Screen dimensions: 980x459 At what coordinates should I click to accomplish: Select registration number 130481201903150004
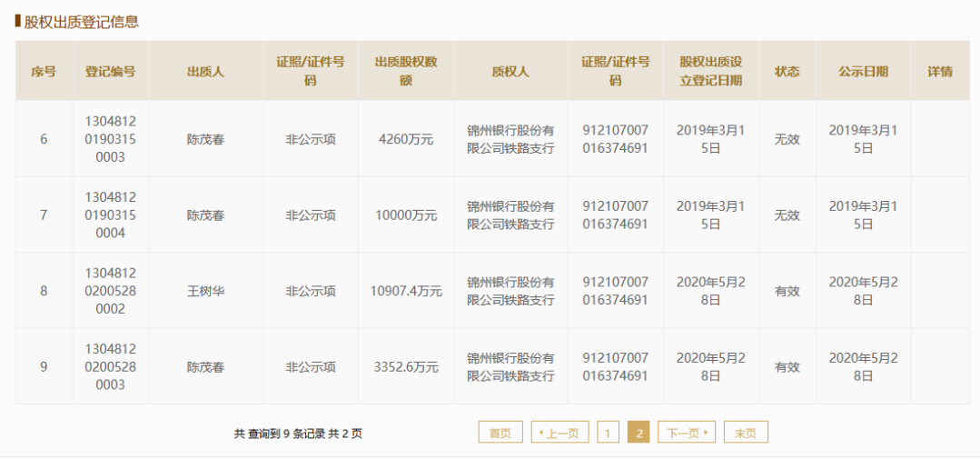tap(111, 215)
